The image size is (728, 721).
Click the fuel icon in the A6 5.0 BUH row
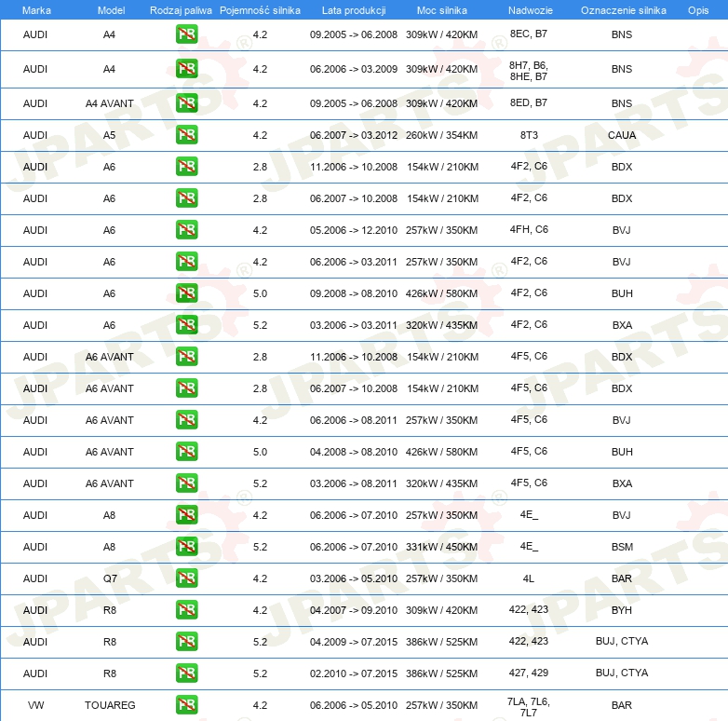(x=186, y=292)
